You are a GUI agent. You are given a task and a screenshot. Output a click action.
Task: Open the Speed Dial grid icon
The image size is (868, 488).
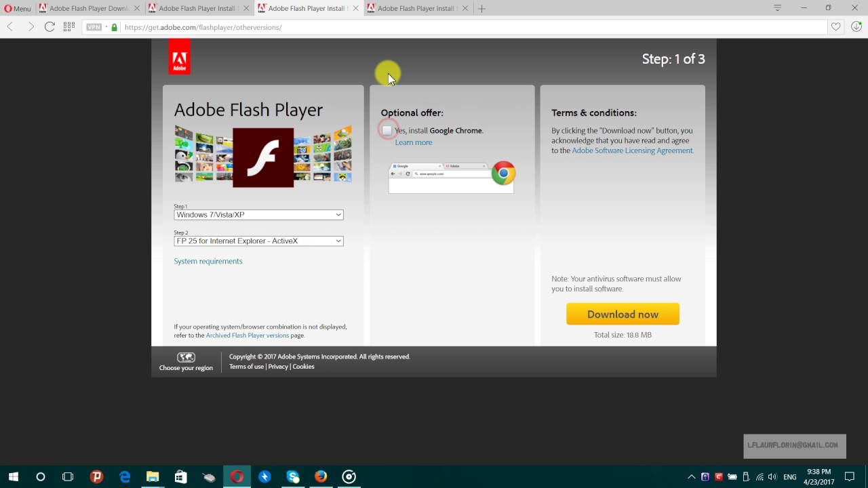click(69, 27)
